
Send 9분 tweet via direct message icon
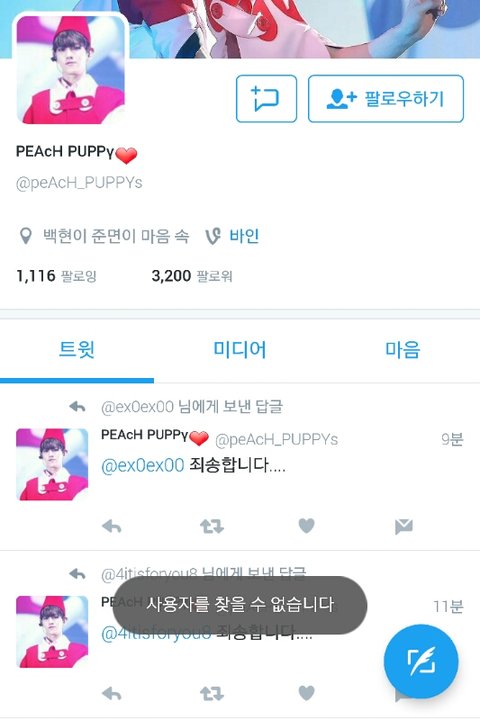coord(404,526)
